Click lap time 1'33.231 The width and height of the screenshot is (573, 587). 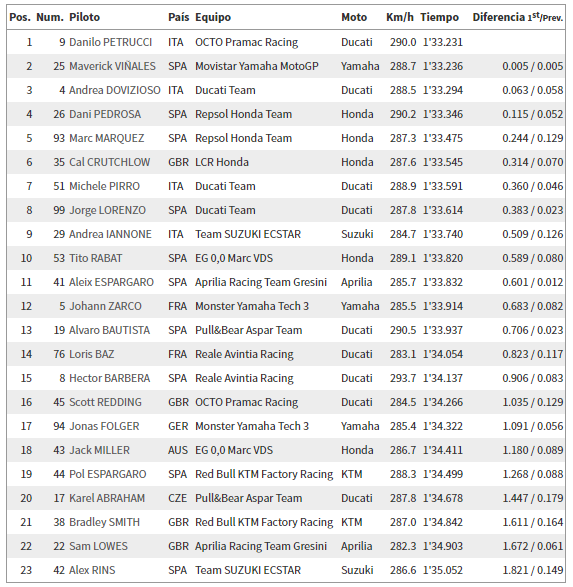tap(443, 42)
